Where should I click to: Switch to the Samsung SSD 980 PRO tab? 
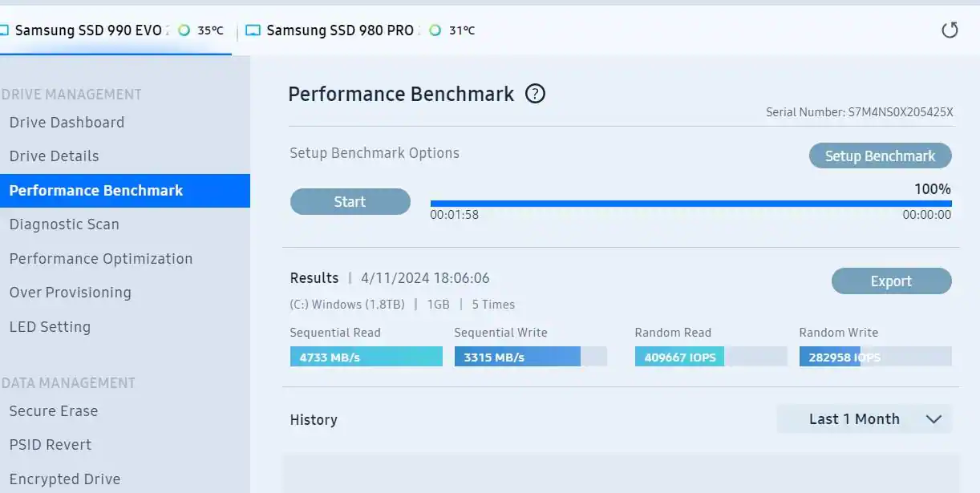click(339, 30)
